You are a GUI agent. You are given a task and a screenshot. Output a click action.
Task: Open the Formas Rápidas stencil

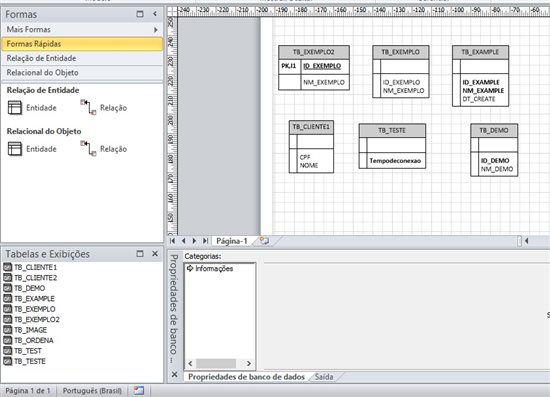82,44
